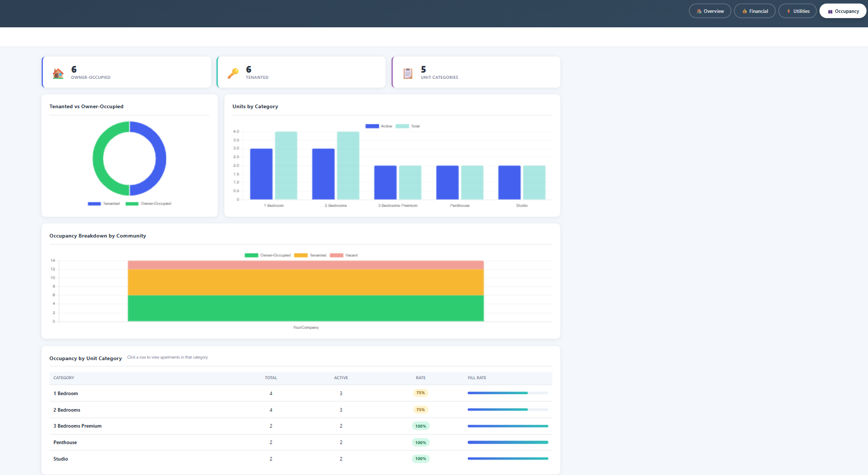Click the Penthouse Active blue bar

[x=447, y=182]
